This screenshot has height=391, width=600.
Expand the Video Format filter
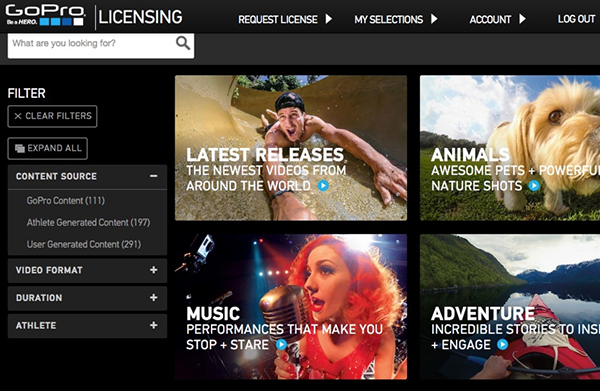click(153, 270)
